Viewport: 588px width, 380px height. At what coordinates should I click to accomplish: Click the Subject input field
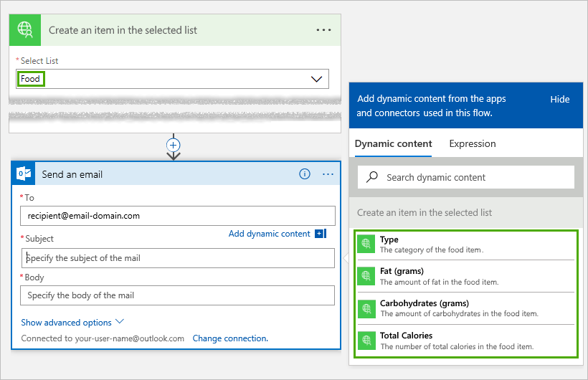(179, 258)
